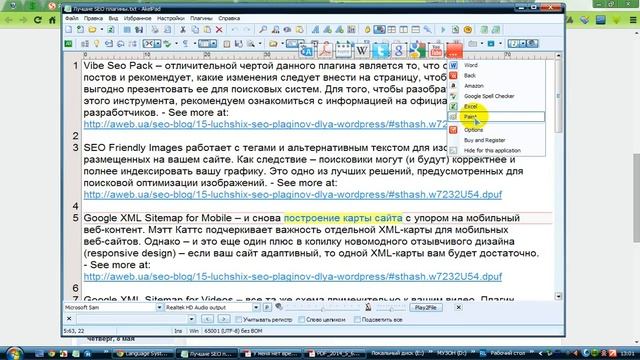Click the green icon at second toolbar start
Image resolution: width=640 pixels, height=360 pixels.
point(69,44)
